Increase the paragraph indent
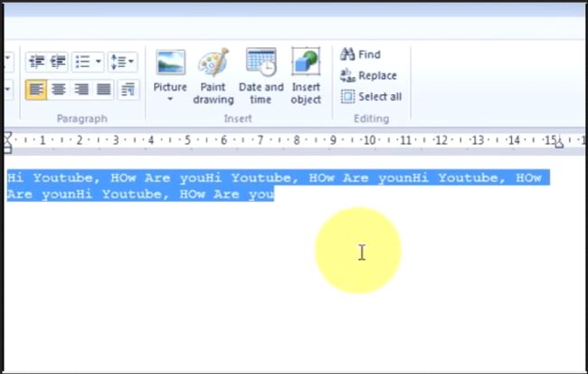Screen dimensions: 588x374 [57, 62]
